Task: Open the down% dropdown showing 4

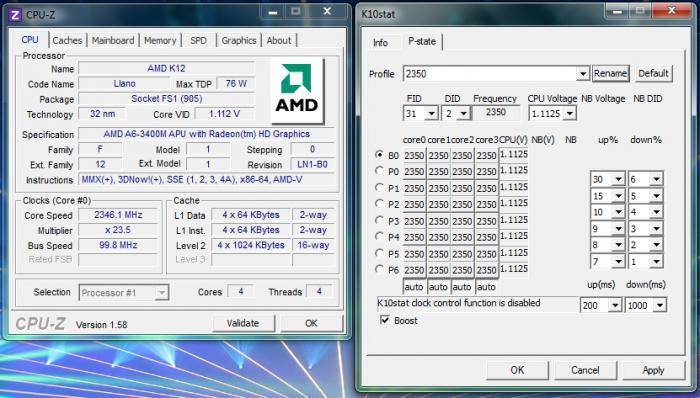Action: click(x=656, y=212)
